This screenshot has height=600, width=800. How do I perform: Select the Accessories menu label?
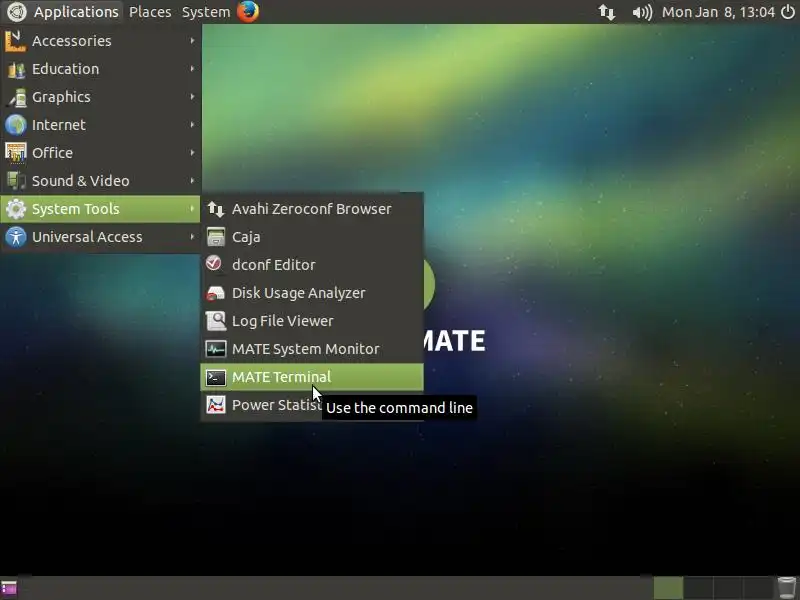[71, 41]
